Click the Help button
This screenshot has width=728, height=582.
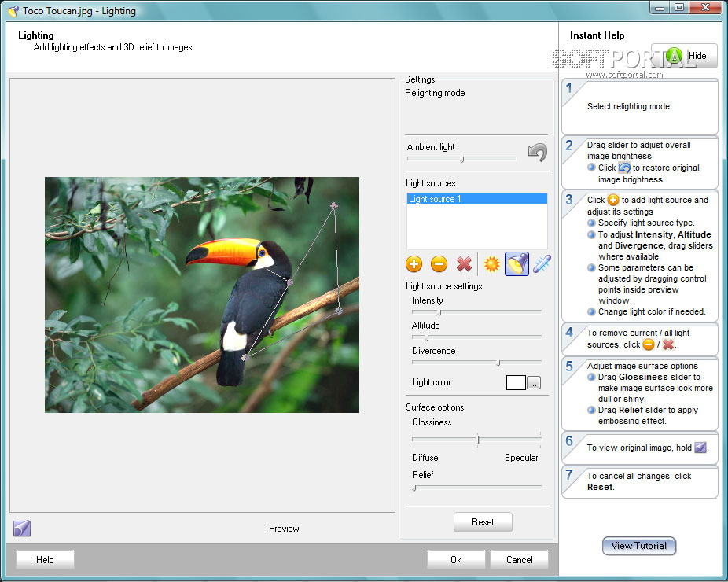click(x=45, y=560)
